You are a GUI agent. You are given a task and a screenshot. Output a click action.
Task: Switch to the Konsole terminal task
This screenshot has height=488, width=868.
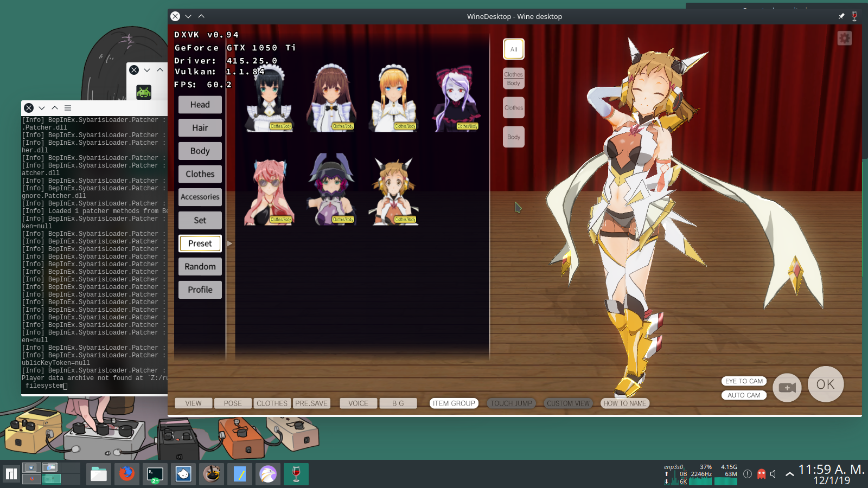pos(155,474)
